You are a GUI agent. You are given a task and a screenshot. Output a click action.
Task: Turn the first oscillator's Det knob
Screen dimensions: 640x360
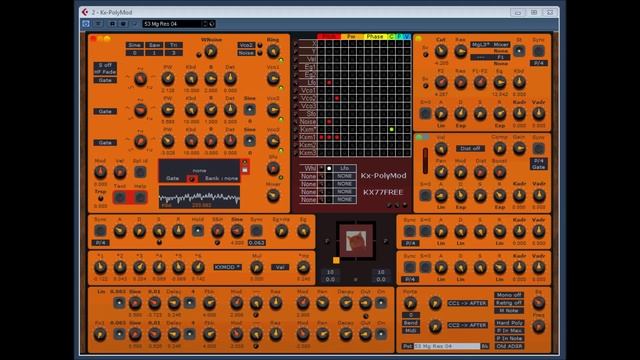pyautogui.click(x=230, y=78)
